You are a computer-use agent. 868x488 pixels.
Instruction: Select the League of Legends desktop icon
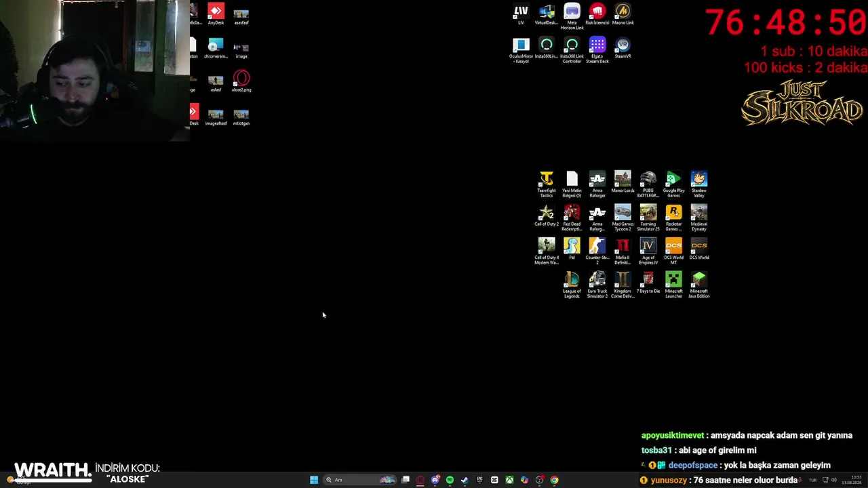click(x=572, y=285)
